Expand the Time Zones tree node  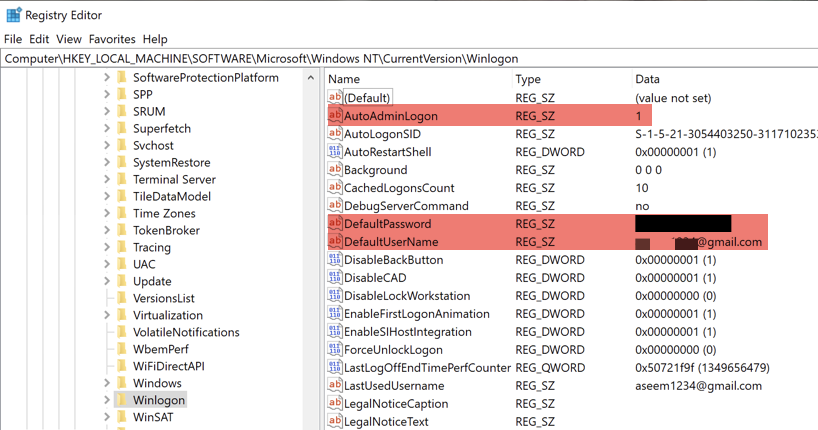(107, 214)
